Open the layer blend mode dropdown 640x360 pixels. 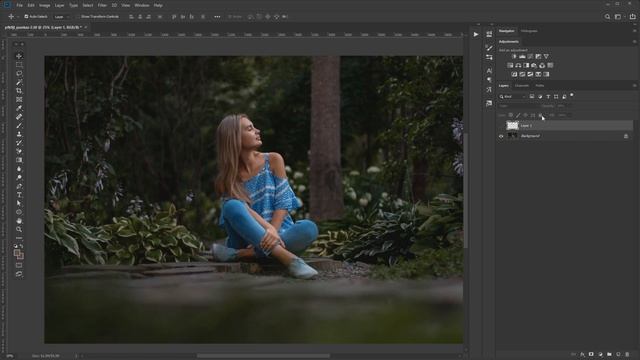tap(518, 106)
